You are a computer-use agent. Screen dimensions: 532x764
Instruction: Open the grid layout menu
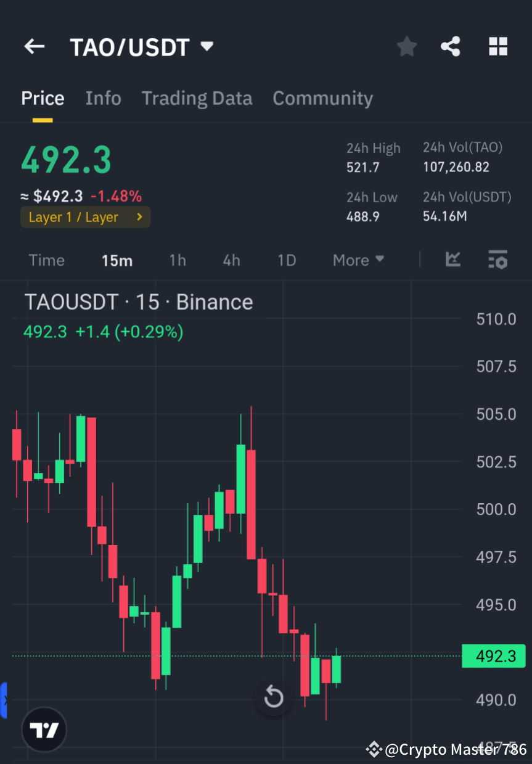point(497,46)
